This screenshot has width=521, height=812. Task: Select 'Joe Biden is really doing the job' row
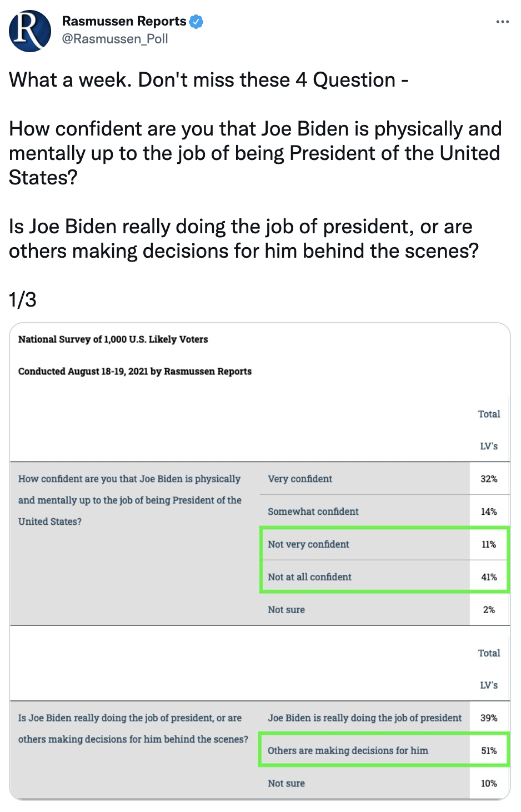click(x=364, y=718)
